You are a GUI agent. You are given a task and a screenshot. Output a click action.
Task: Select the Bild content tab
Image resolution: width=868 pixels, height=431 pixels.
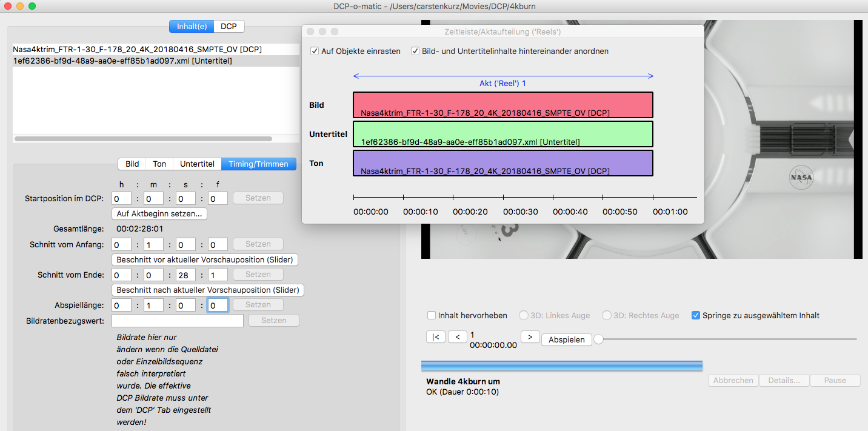(132, 164)
